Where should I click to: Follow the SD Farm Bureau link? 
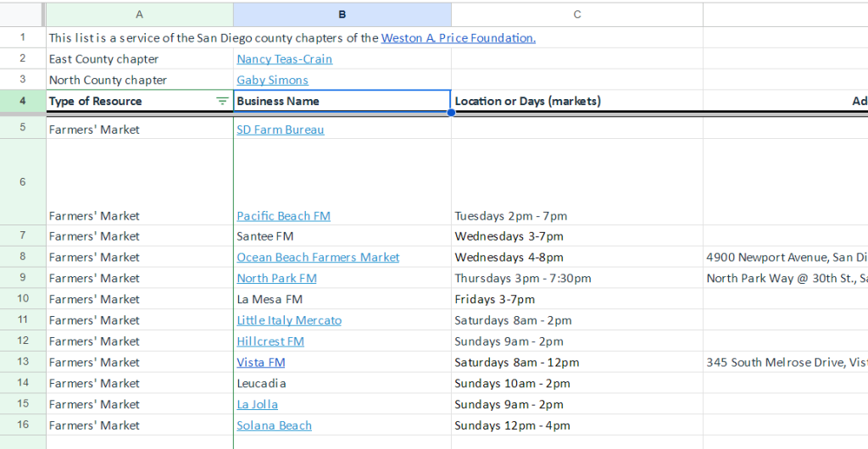280,130
